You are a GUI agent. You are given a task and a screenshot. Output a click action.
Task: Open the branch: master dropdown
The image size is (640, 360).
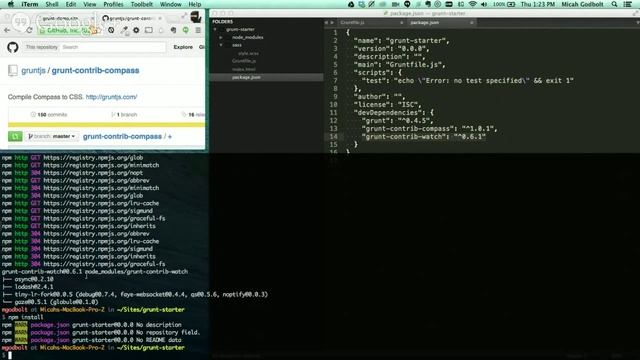pos(51,136)
